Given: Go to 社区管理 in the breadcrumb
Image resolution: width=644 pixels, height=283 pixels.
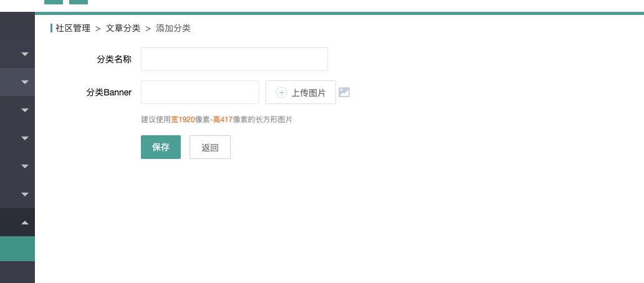Looking at the screenshot, I should 73,28.
